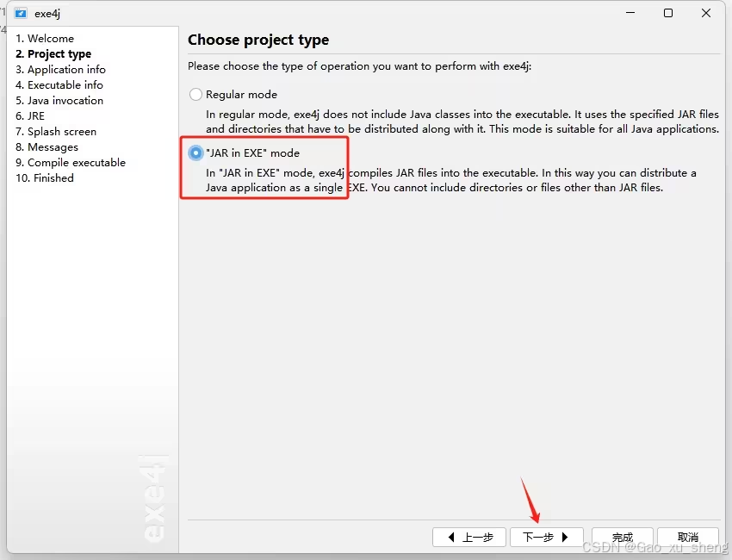Click the "Please choose the type of operation" text

[x=359, y=65]
